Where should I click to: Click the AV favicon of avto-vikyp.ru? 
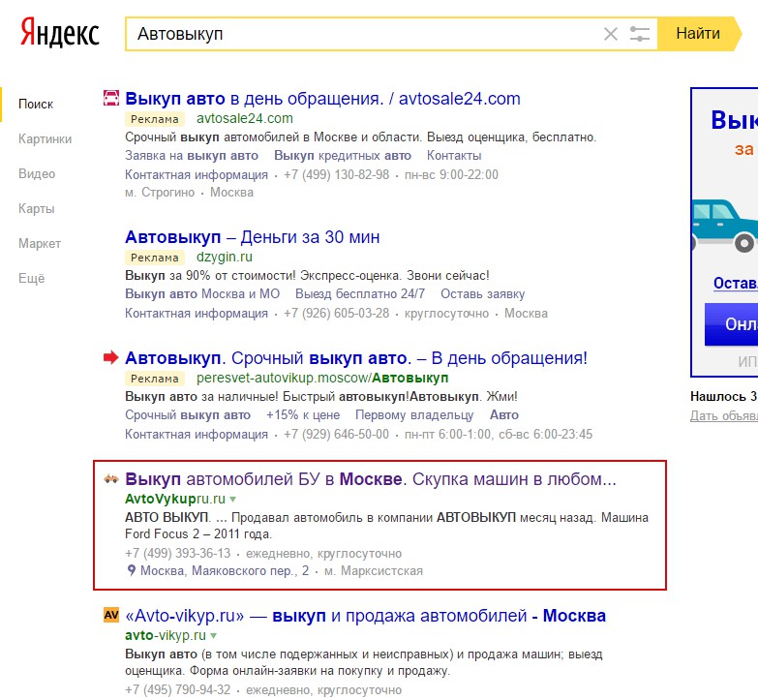point(111,615)
